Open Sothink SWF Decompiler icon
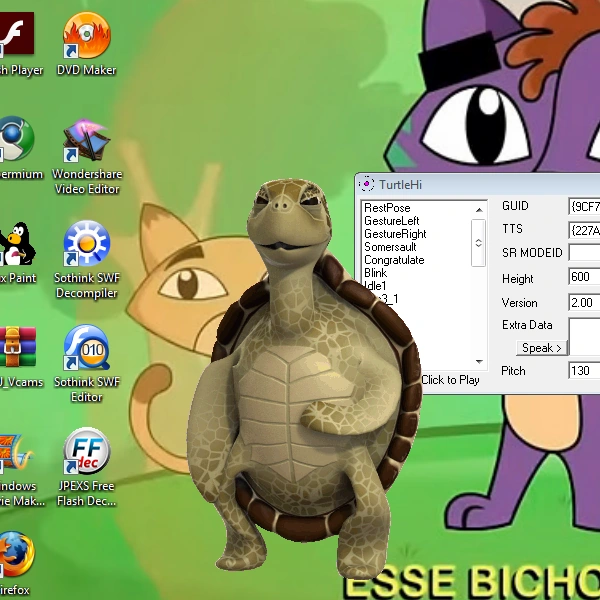The image size is (600, 600). 86,259
